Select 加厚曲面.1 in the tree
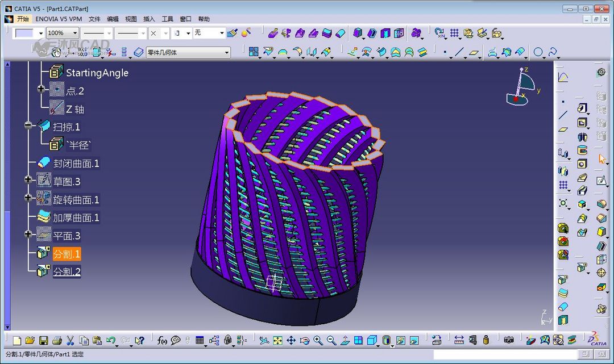The width and height of the screenshot is (614, 364). (x=76, y=217)
